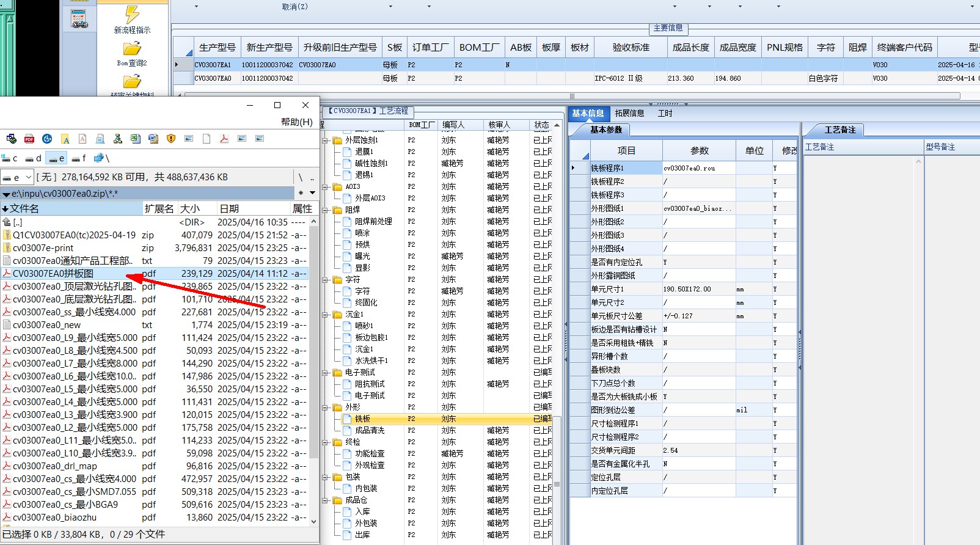Select the 工艺备注 tab
Image resolution: width=980 pixels, height=545 pixels.
840,130
